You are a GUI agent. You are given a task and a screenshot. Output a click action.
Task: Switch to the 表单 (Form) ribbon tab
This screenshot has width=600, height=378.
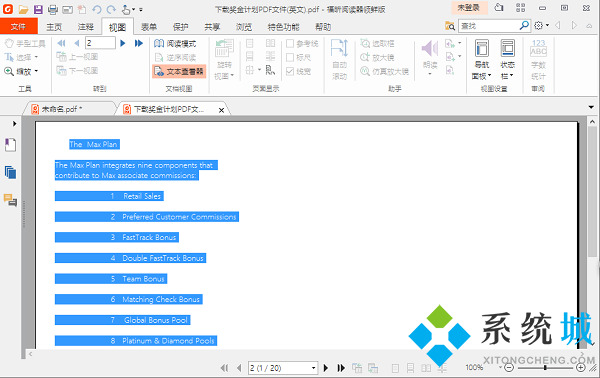(149, 27)
